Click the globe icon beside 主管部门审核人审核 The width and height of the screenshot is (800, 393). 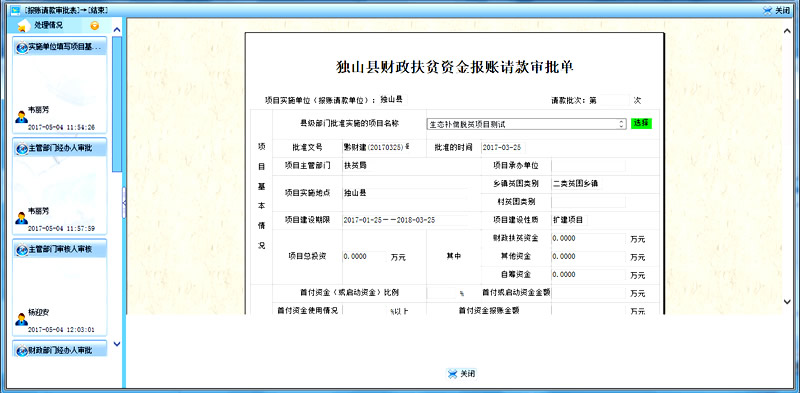click(22, 250)
